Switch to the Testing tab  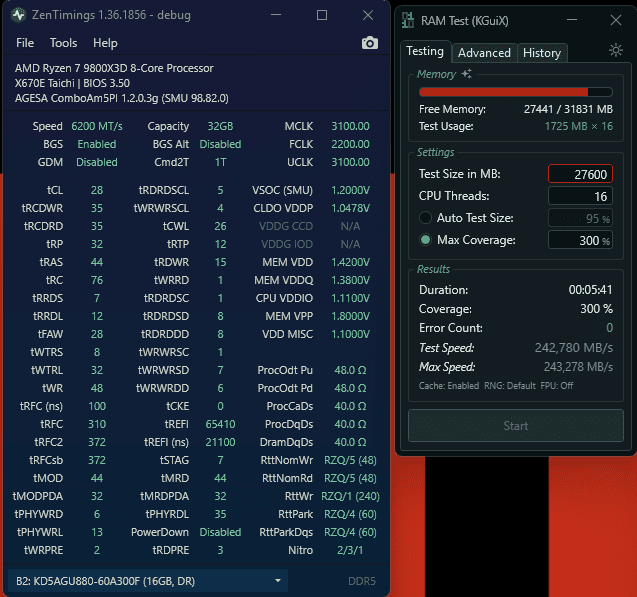coord(425,51)
